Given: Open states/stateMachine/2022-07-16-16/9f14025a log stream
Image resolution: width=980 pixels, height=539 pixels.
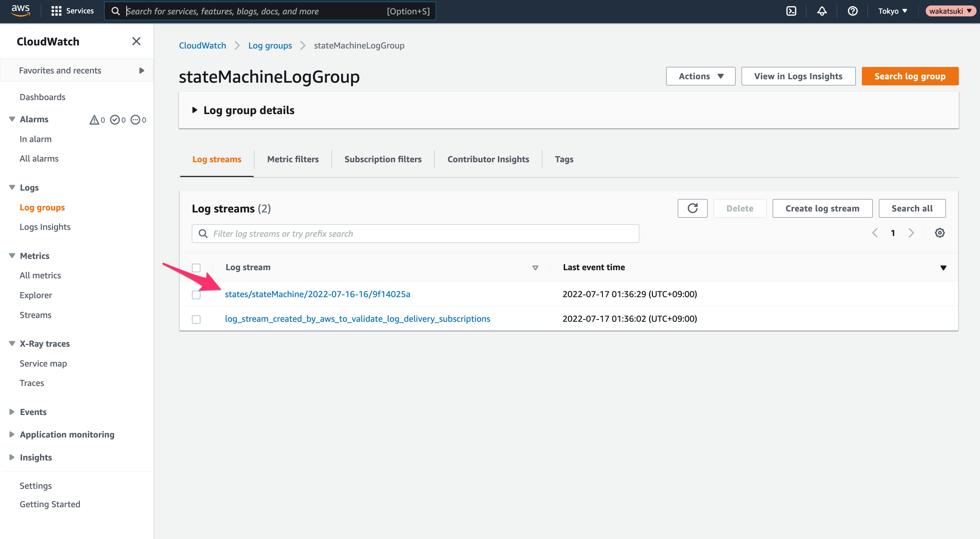Looking at the screenshot, I should 317,294.
